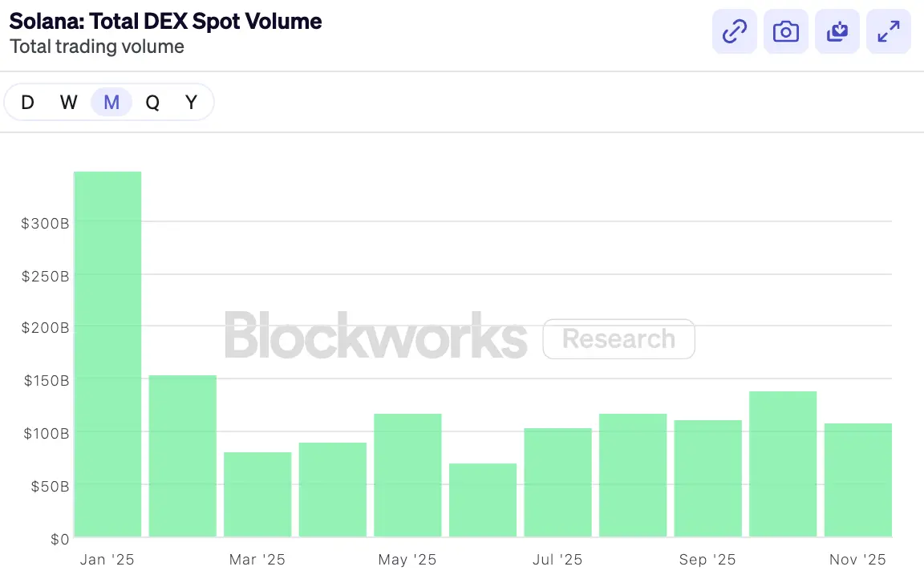Copy the chart link with the chain icon
The image size is (924, 587).
click(x=734, y=32)
